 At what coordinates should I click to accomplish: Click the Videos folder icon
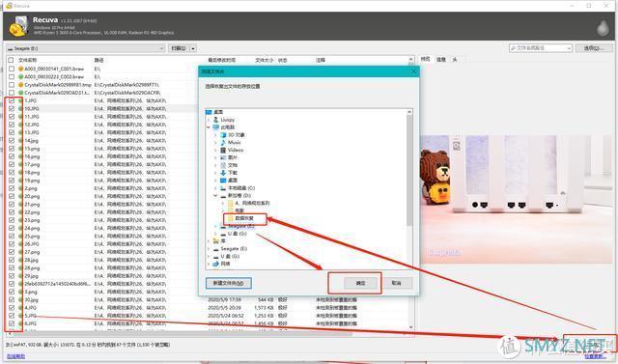pyautogui.click(x=223, y=150)
